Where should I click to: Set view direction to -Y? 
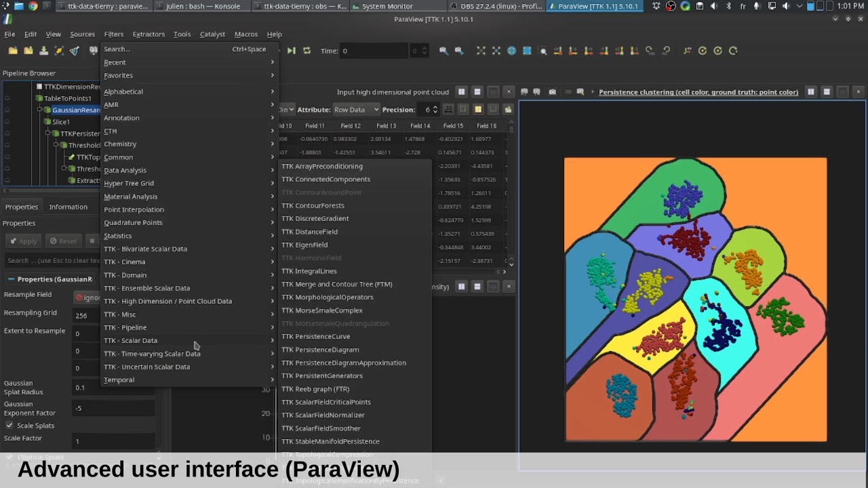(604, 51)
